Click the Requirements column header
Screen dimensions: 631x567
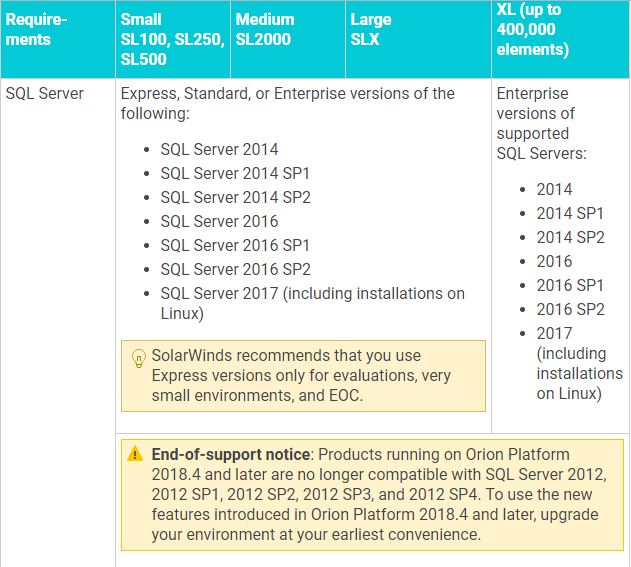(34, 30)
